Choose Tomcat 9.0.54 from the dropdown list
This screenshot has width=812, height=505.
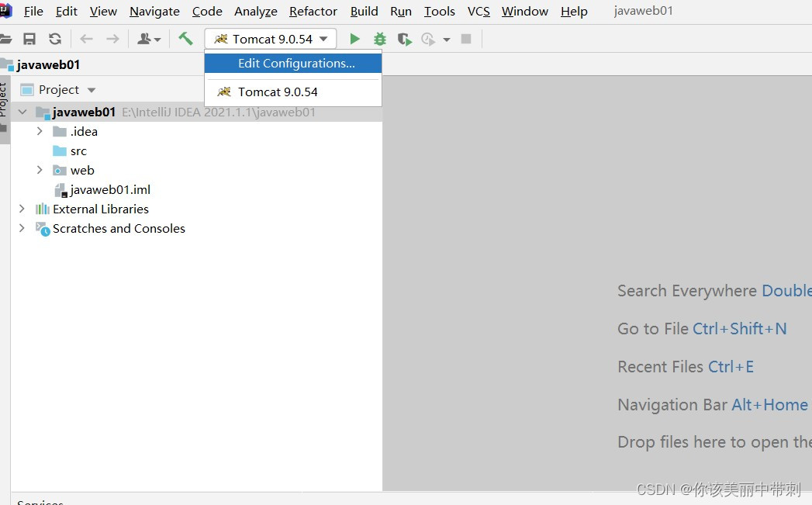coord(293,92)
